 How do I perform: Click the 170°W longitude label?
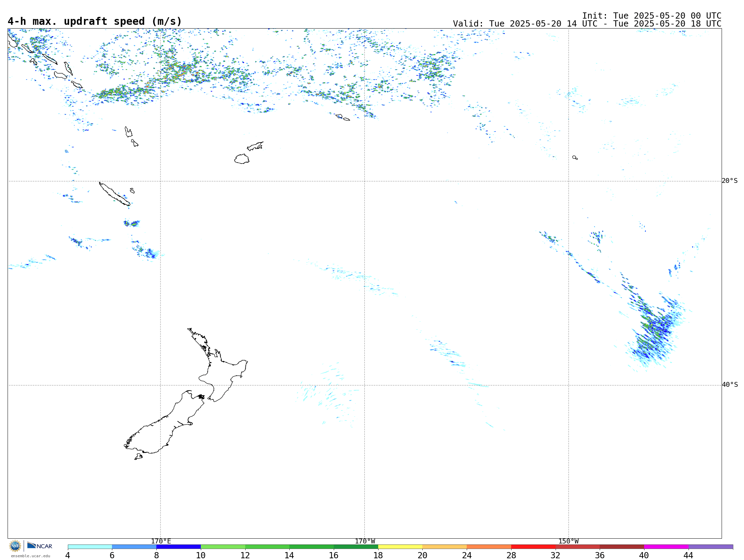point(365,541)
